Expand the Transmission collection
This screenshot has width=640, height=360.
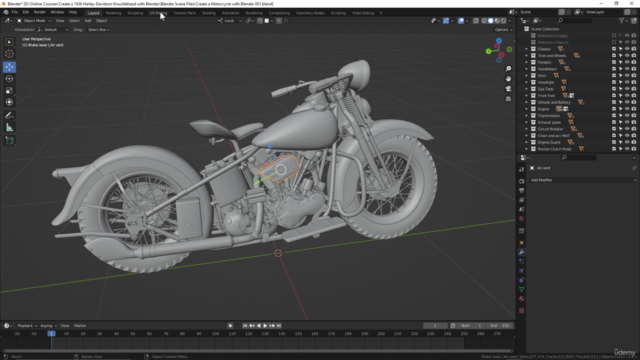527,116
